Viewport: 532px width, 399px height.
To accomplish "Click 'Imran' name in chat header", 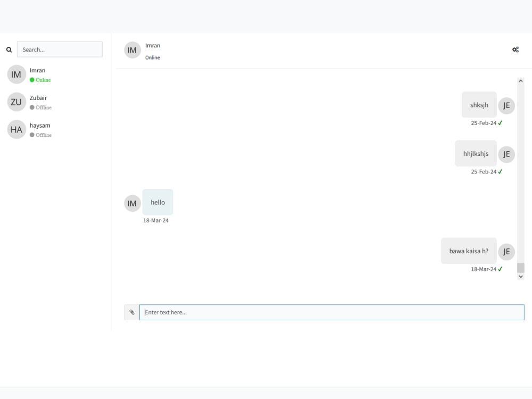I will (x=153, y=45).
